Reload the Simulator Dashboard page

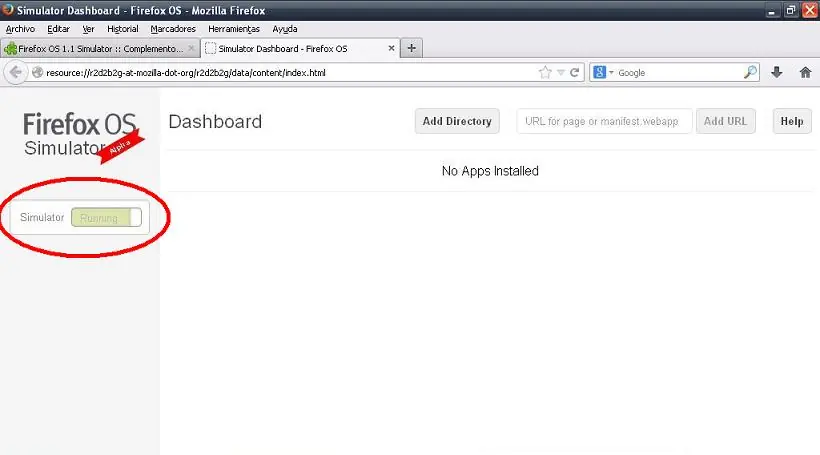tap(574, 72)
